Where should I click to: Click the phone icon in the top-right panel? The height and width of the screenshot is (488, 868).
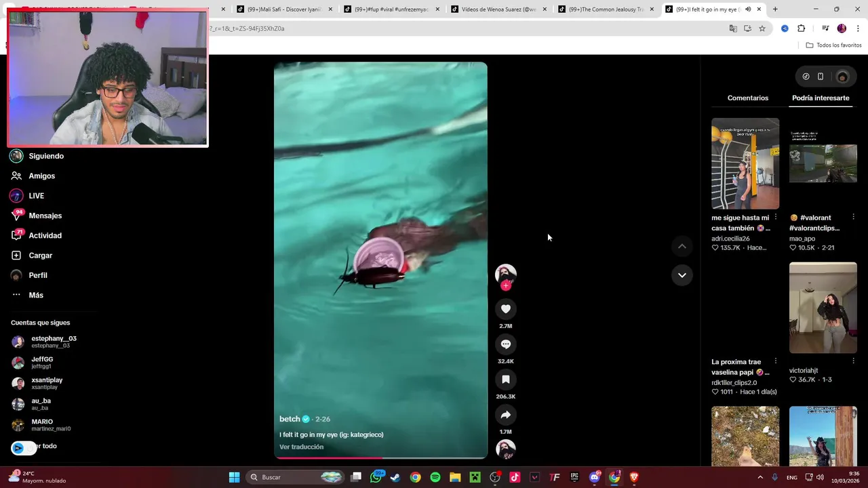821,77
